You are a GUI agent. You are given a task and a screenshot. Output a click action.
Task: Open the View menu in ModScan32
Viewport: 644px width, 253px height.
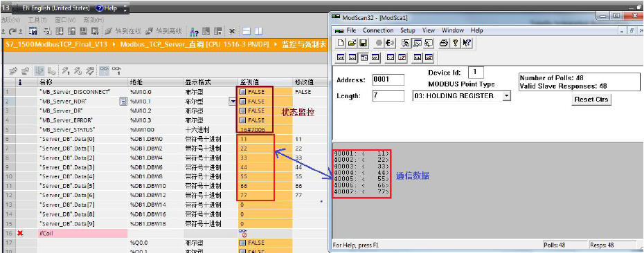(x=429, y=30)
